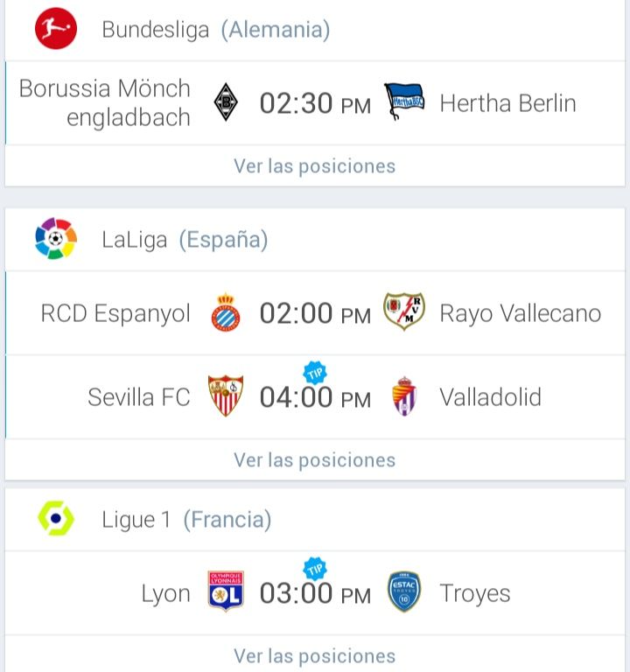Select the Borussia Mönchengladbach crest
Image resolution: width=630 pixels, height=672 pixels.
(x=226, y=102)
